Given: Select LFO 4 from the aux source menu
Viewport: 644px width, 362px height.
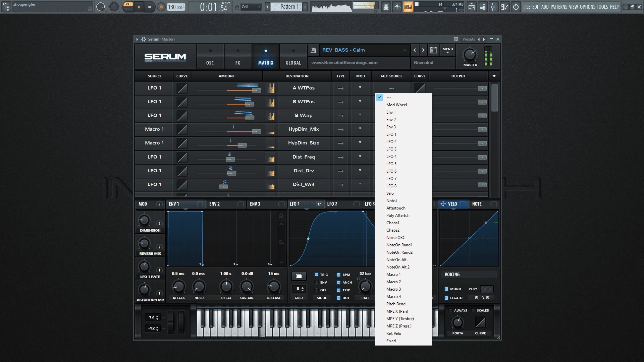Looking at the screenshot, I should pos(403,157).
